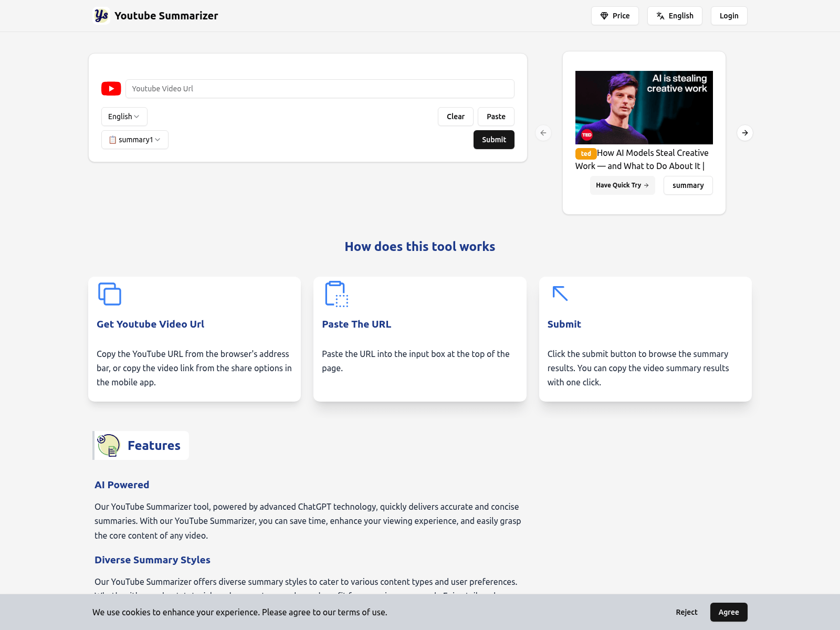Open the Price page
The image size is (840, 630).
tap(615, 16)
